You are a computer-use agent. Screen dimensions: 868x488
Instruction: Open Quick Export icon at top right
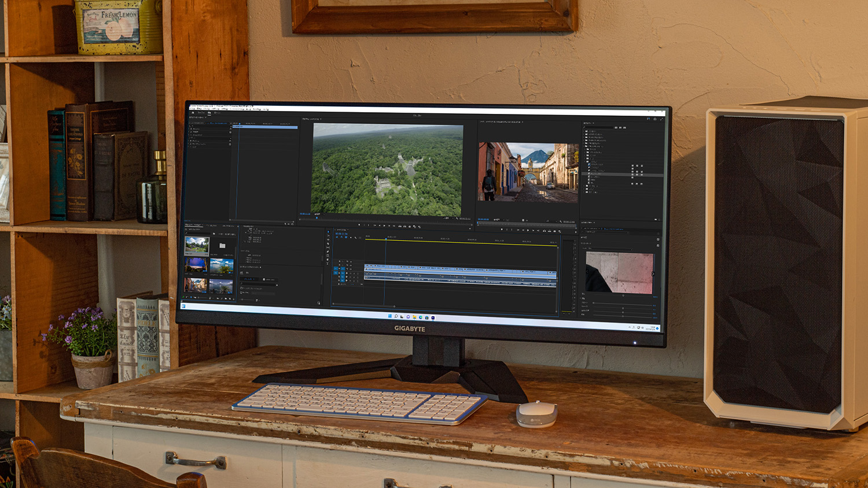(655, 119)
